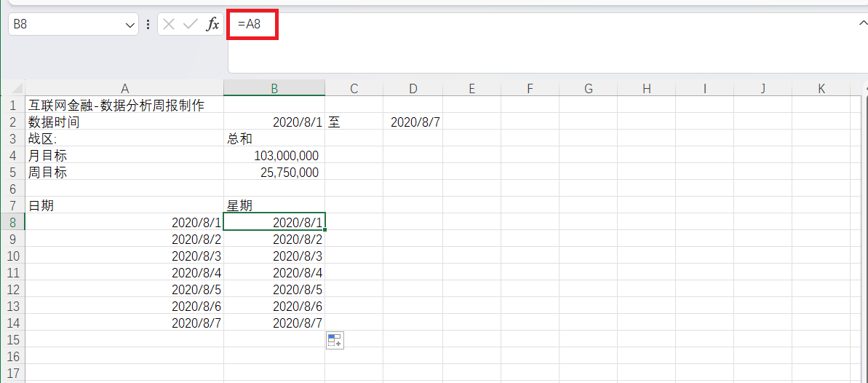The width and height of the screenshot is (868, 383).
Task: Open the Auto Fill Options button
Action: pos(335,340)
